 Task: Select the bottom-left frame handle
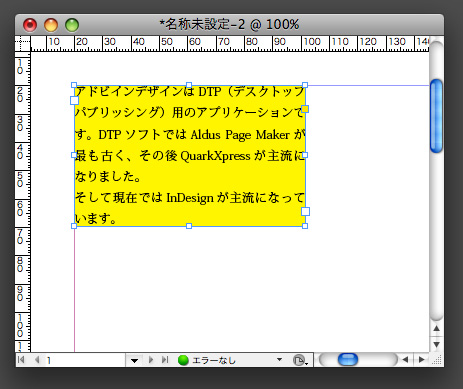coord(74,226)
